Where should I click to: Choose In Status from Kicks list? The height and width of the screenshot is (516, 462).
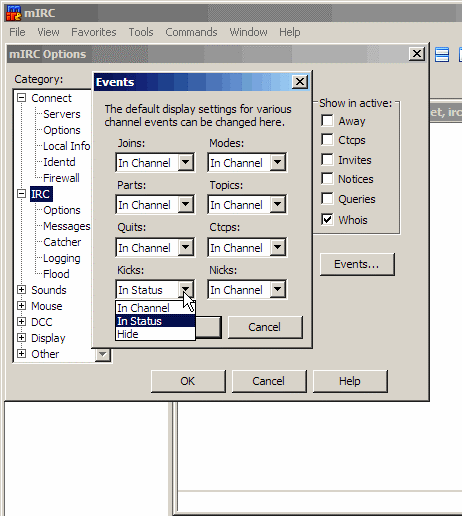click(x=155, y=321)
